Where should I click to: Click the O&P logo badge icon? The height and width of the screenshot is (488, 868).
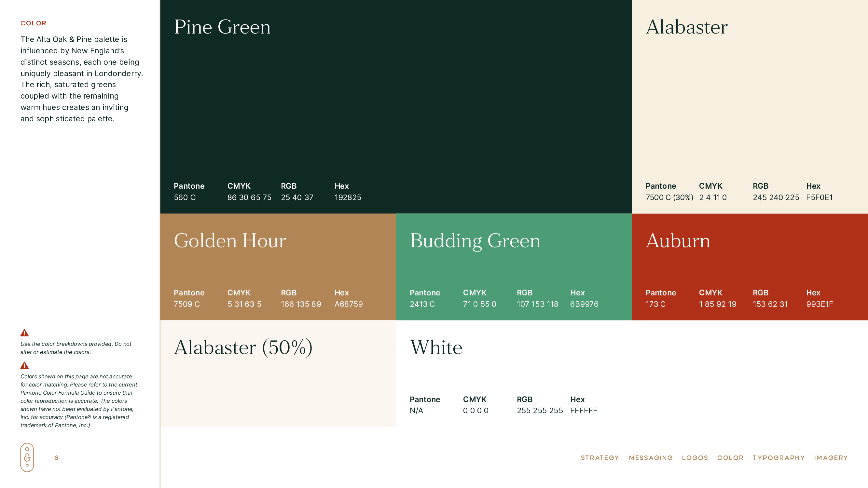pyautogui.click(x=27, y=457)
